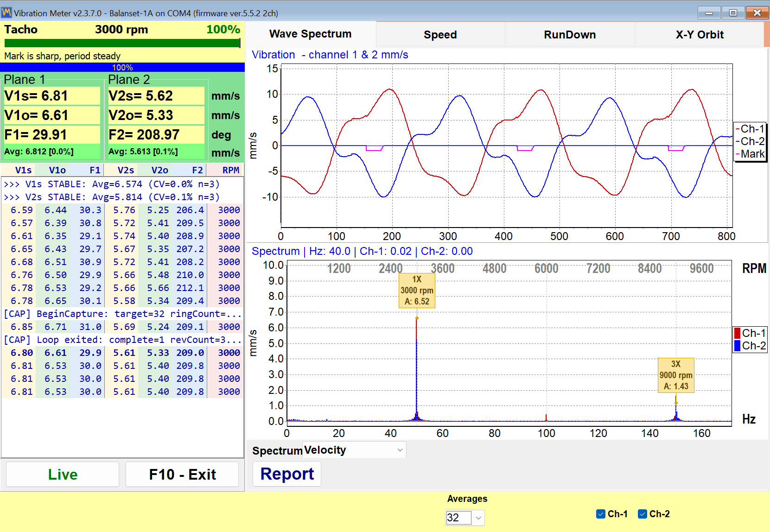
Task: Click the RPM column header in log table
Action: coord(231,170)
